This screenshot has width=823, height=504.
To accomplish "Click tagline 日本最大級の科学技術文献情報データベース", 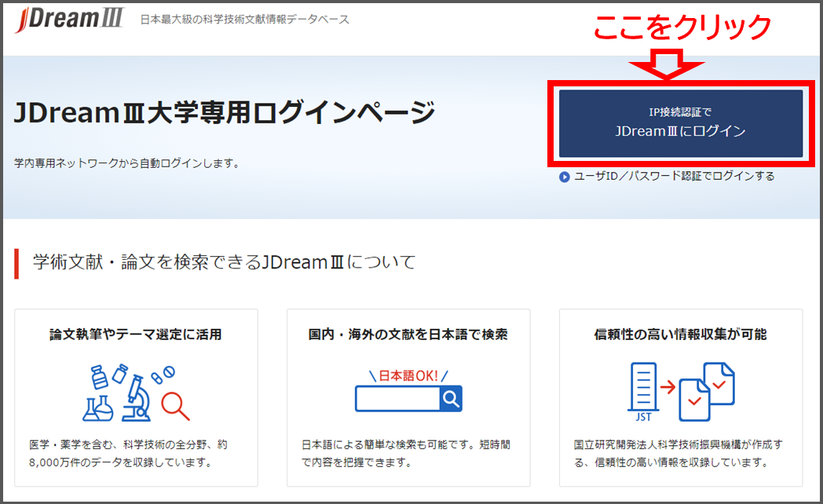I will [244, 20].
